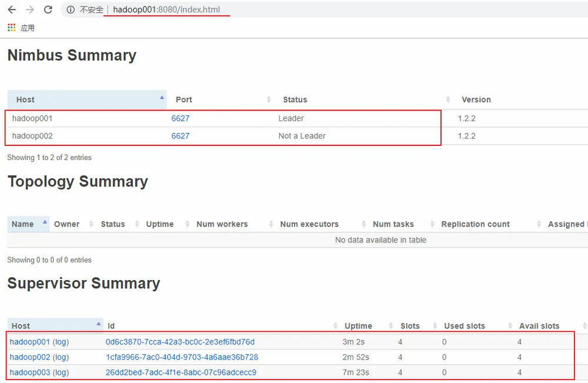
Task: Select the Showing 1 to 2 of 2 entries text
Action: [x=49, y=158]
